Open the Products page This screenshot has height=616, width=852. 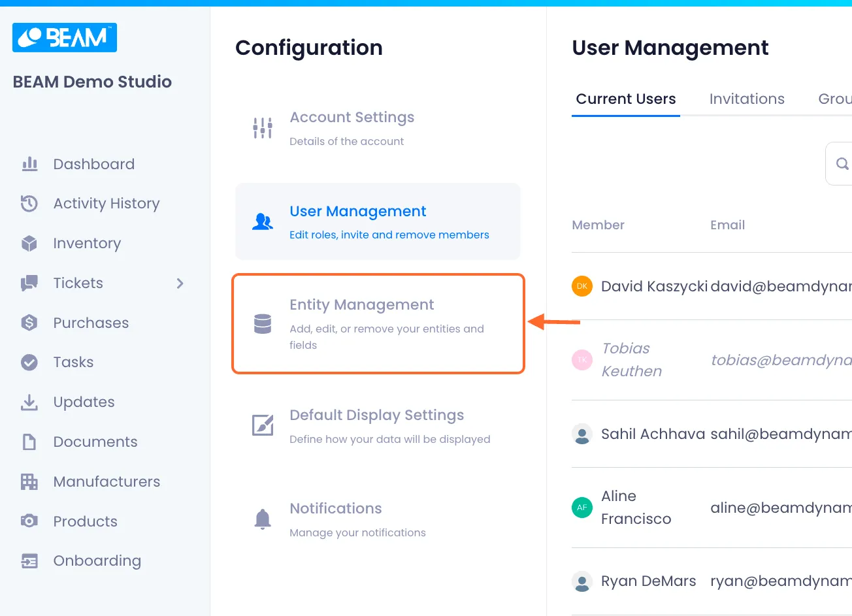pyautogui.click(x=86, y=522)
